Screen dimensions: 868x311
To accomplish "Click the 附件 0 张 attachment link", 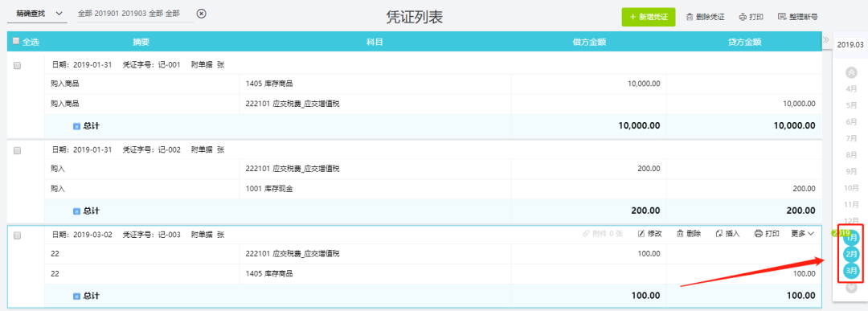I will (x=603, y=234).
